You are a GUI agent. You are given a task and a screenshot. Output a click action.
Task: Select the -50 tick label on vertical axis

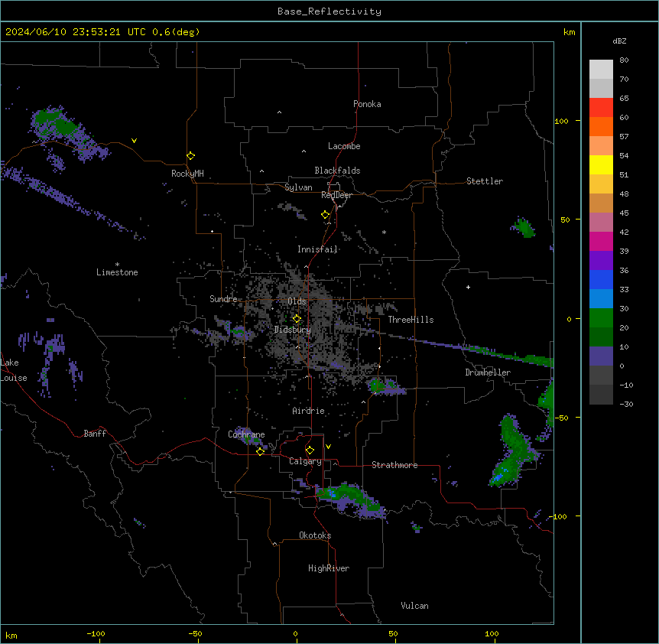point(562,418)
